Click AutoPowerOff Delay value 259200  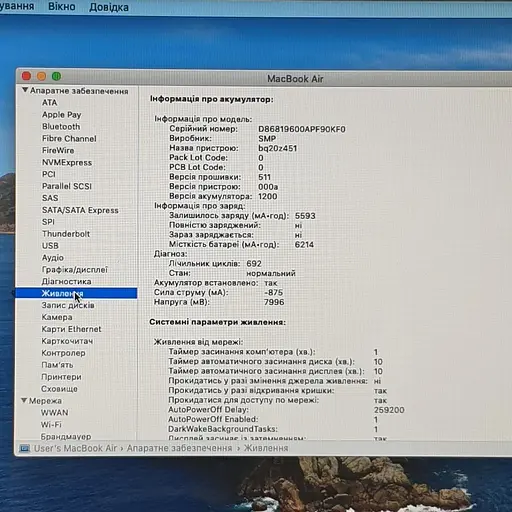click(x=389, y=410)
